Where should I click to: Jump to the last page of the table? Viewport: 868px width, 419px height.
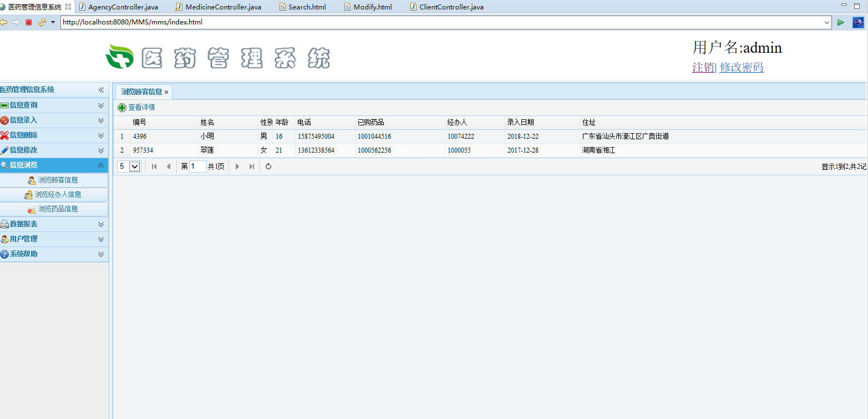(252, 166)
